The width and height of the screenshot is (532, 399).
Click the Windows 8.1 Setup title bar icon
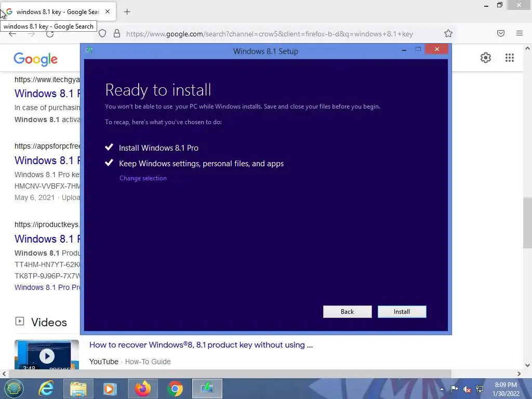click(89, 50)
